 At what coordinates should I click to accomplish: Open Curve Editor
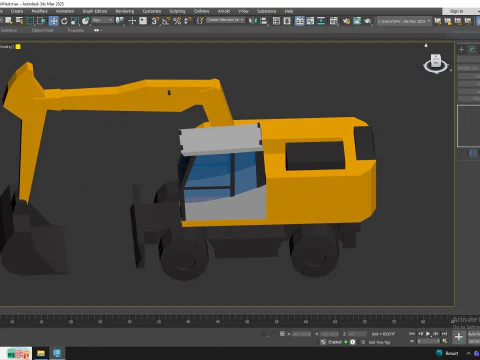click(x=310, y=21)
